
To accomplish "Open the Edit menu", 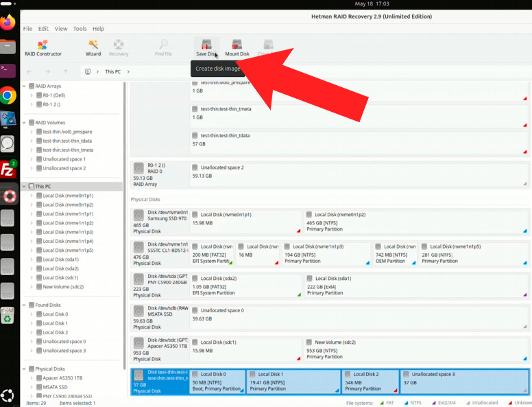I will 43,29.
